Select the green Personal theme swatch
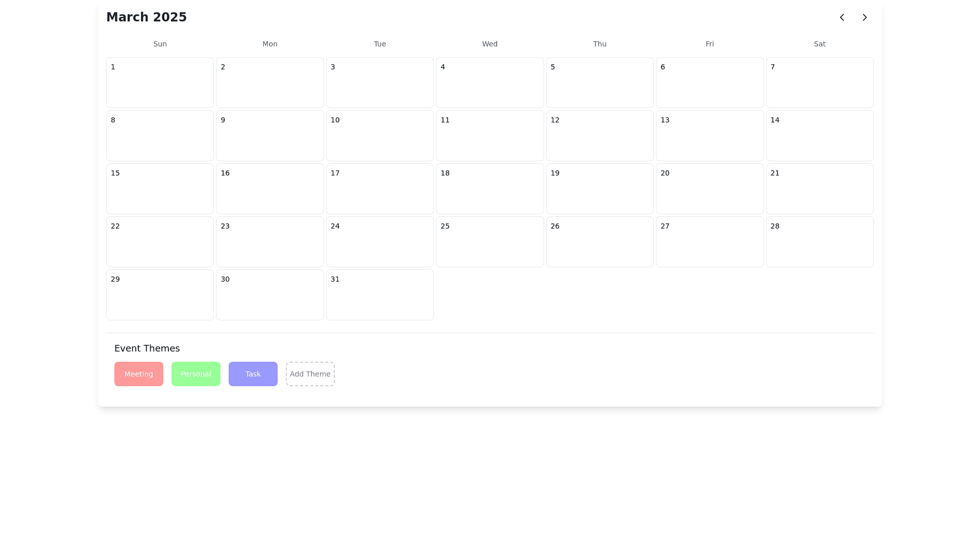The height and width of the screenshot is (551, 980). (x=195, y=374)
